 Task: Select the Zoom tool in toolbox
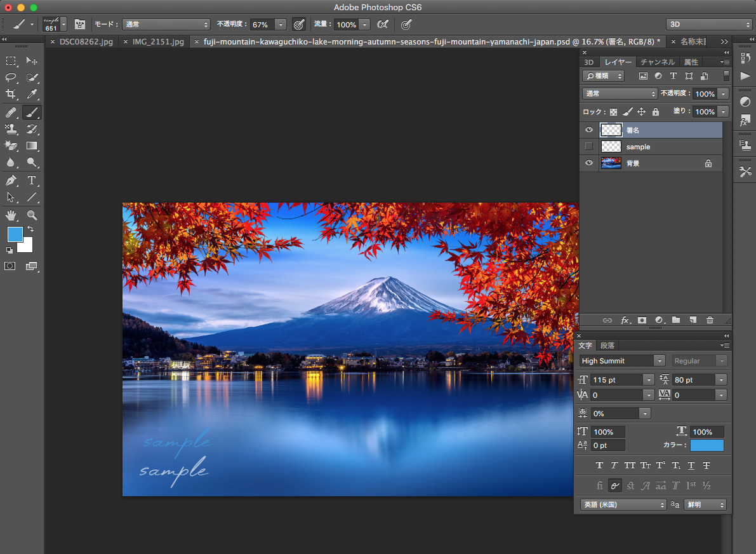pos(31,215)
